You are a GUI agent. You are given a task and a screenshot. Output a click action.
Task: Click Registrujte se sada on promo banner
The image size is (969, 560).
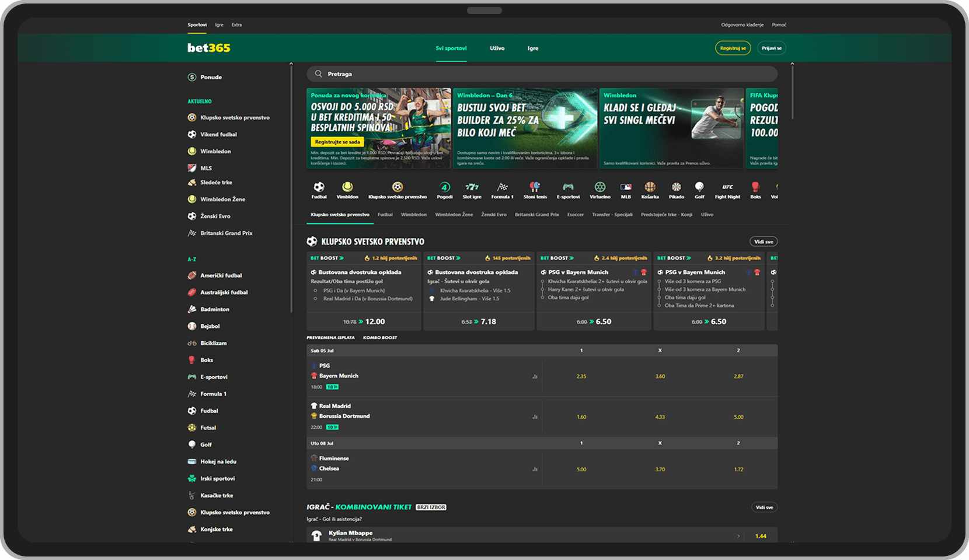click(337, 142)
